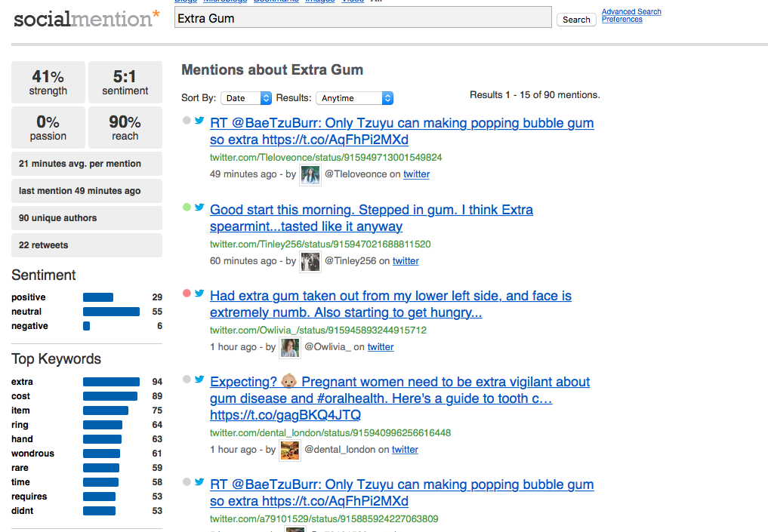The width and height of the screenshot is (768, 532).
Task: Click twitter.com/Tinley256 status URL text
Action: (x=320, y=244)
